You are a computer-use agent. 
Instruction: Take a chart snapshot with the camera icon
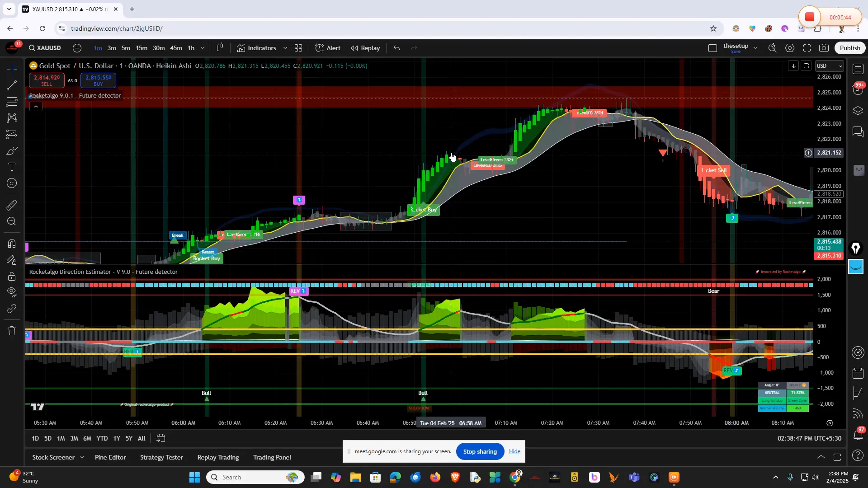point(824,48)
